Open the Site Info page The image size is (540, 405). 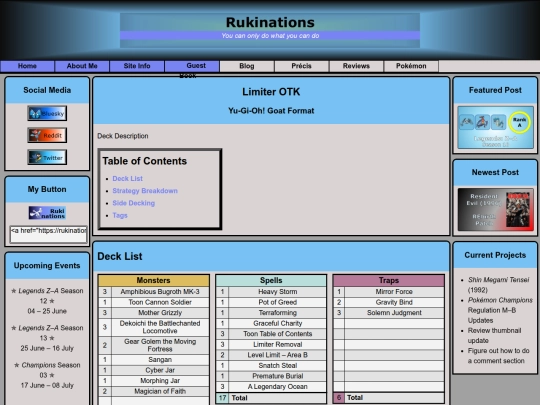137,66
